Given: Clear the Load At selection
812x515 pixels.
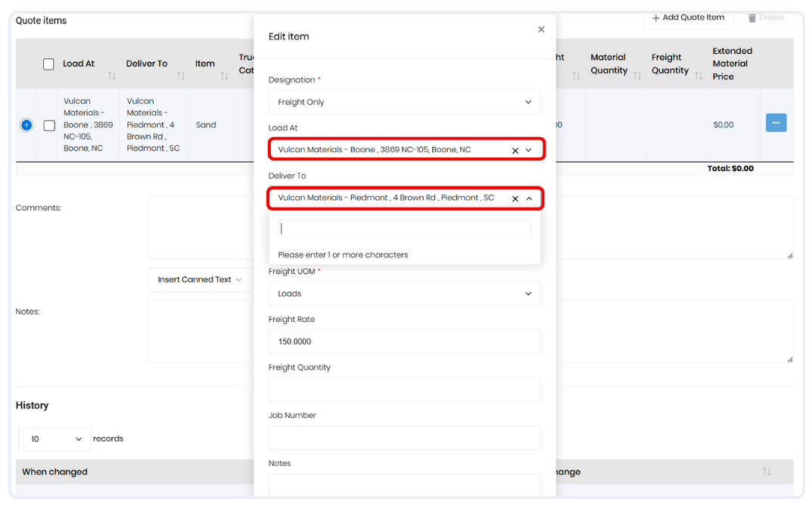Looking at the screenshot, I should pyautogui.click(x=515, y=150).
